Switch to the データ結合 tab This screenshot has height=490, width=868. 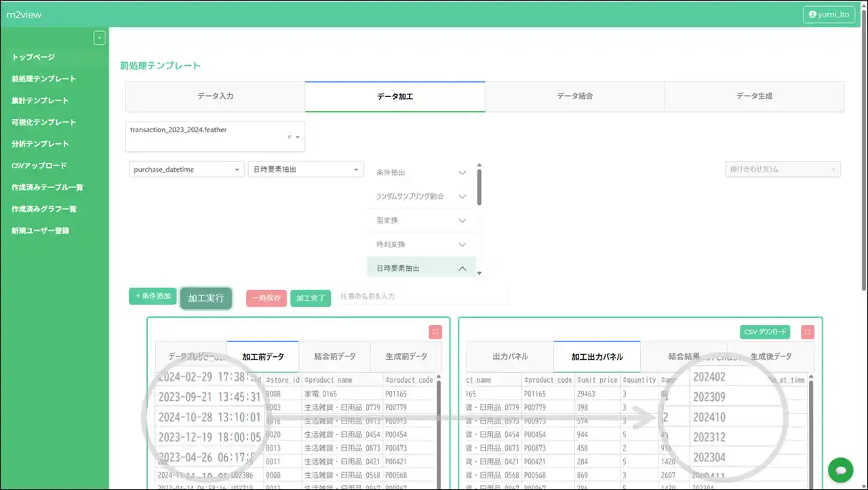574,96
